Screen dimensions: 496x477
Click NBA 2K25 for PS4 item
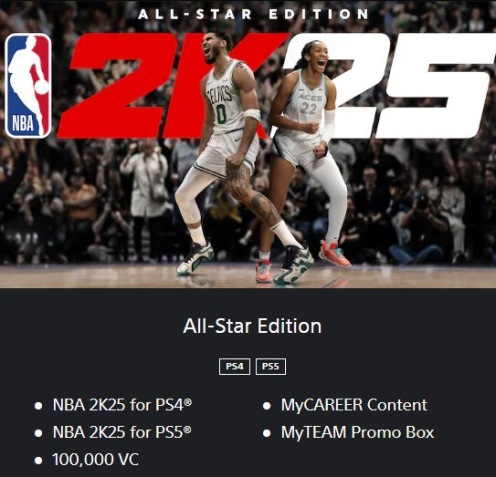[122, 405]
